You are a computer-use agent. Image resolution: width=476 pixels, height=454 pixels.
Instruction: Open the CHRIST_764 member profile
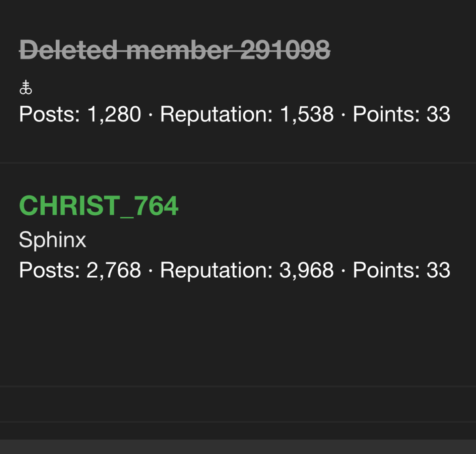[x=99, y=206]
